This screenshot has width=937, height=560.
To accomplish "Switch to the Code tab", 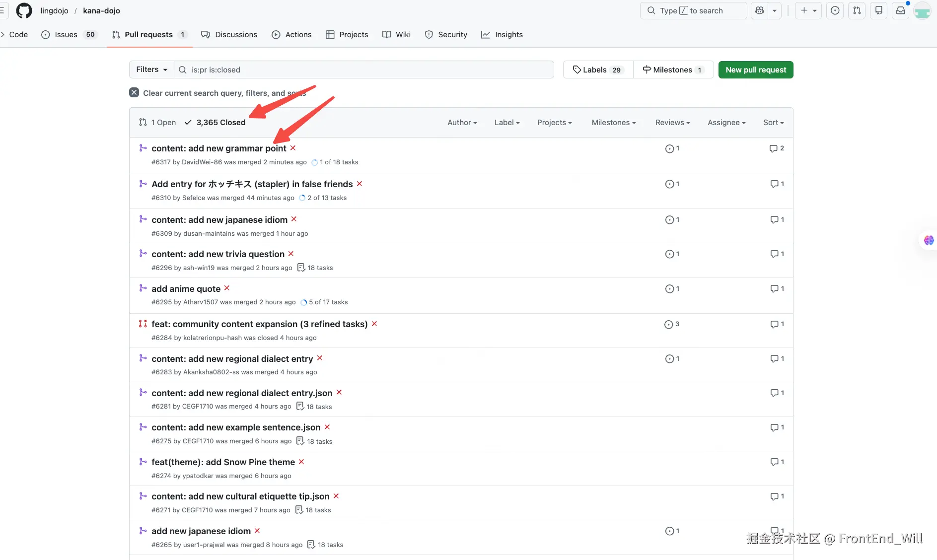I will (18, 34).
